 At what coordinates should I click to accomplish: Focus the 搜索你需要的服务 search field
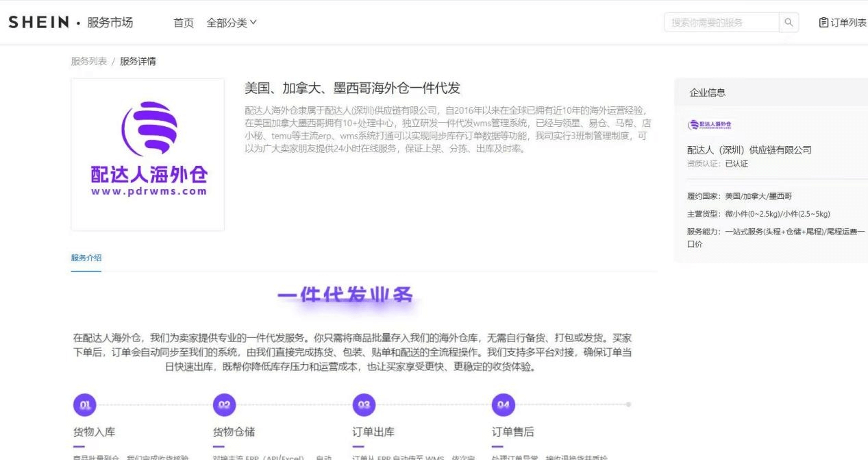(721, 23)
